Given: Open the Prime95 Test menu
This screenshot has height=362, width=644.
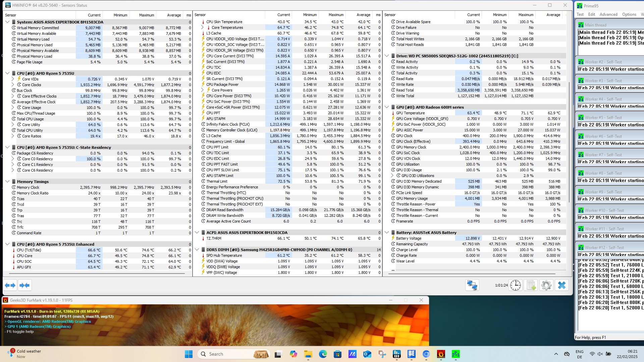Looking at the screenshot, I should click(580, 14).
